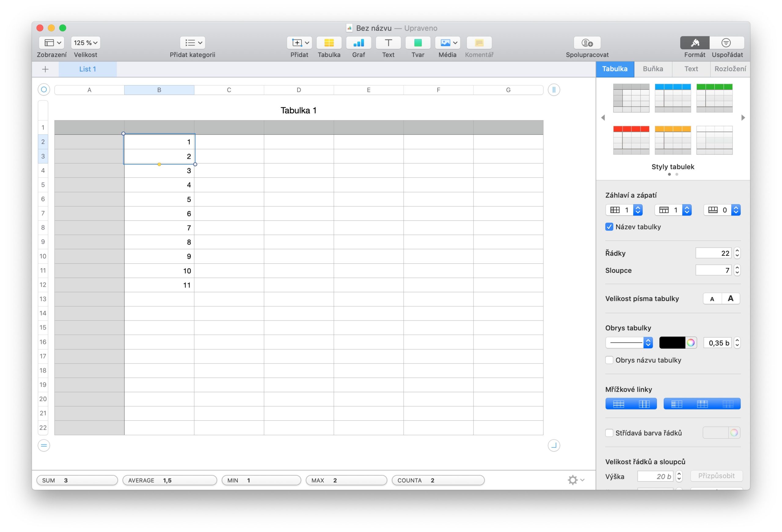Enable Střídavá barva řádků checkbox

pos(609,433)
